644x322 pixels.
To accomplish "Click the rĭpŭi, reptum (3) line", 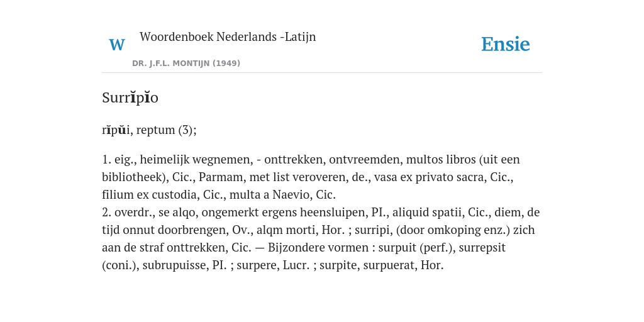I will 149,130.
